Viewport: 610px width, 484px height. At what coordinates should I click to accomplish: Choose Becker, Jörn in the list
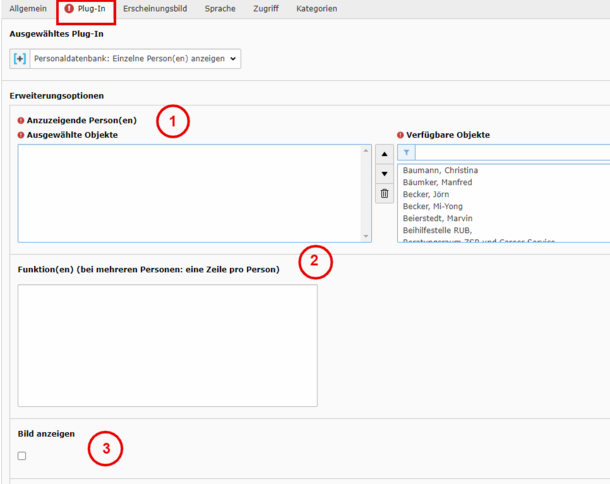[426, 194]
